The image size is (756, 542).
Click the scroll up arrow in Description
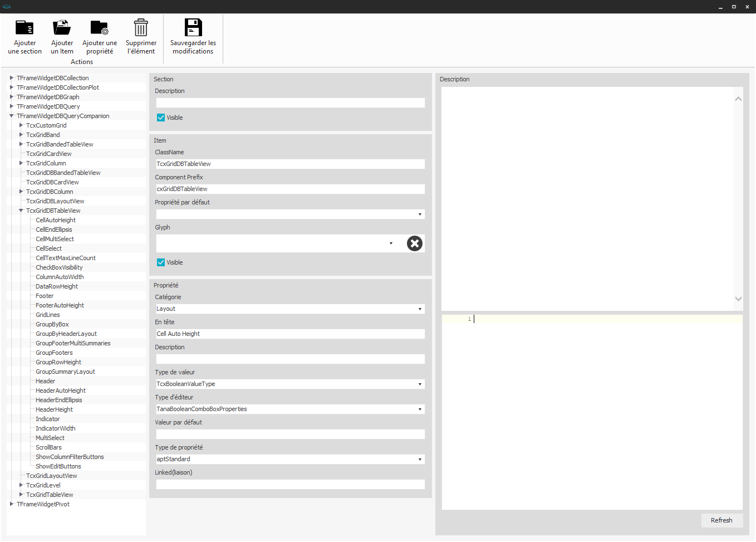tap(738, 99)
